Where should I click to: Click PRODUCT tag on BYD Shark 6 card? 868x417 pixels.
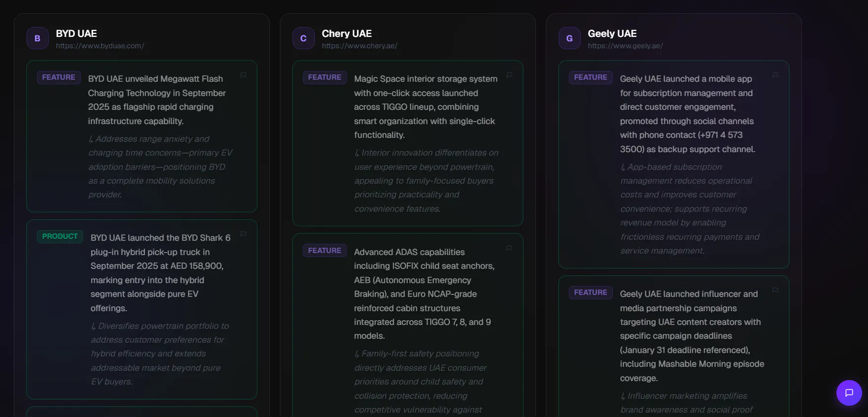coord(60,236)
